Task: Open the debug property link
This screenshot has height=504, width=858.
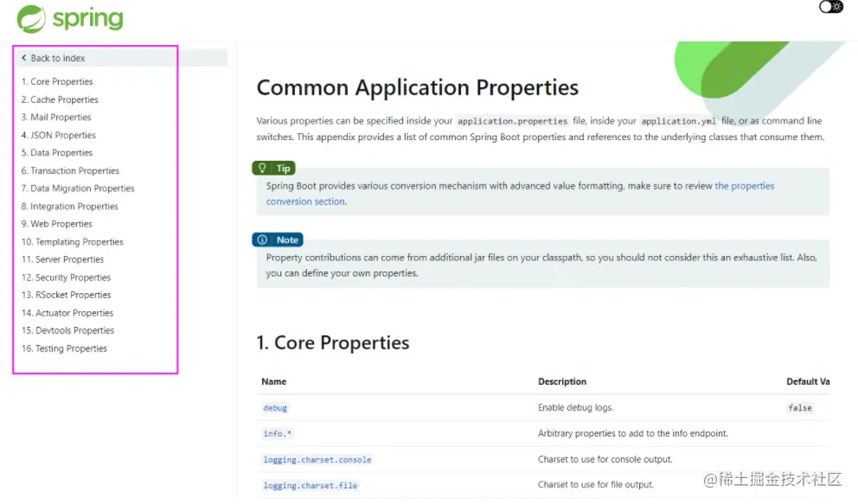Action: (275, 408)
